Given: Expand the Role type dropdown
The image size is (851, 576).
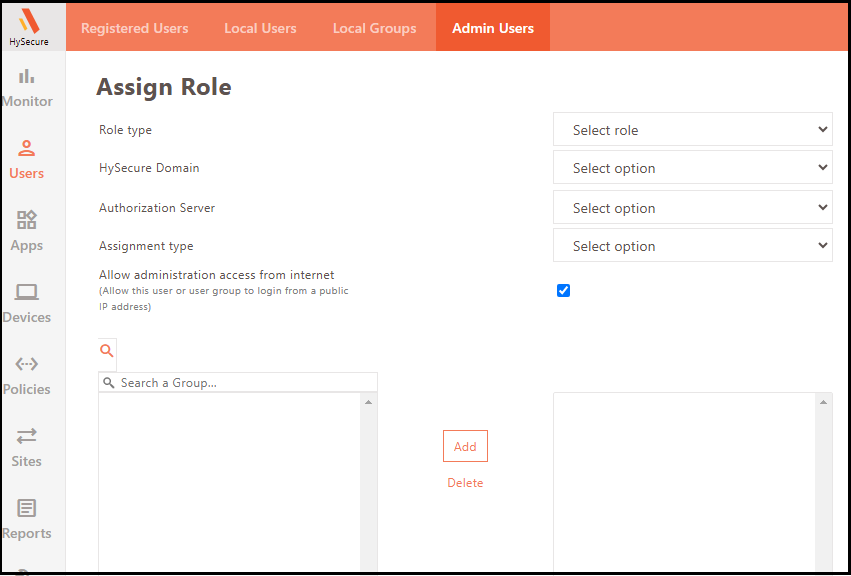Looking at the screenshot, I should (692, 130).
